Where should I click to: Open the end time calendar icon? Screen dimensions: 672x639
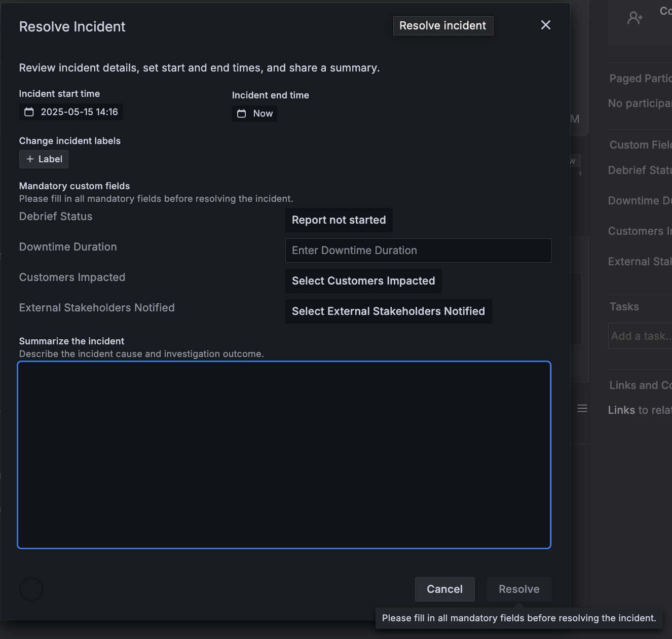[242, 114]
